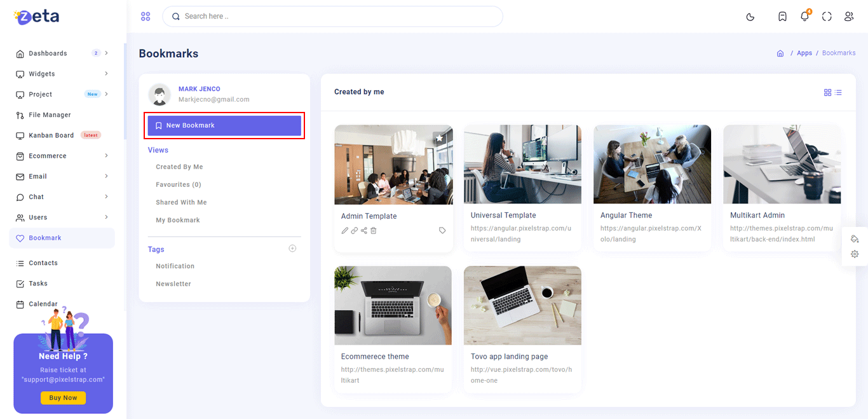Click the bookmark icon in header

pos(782,17)
